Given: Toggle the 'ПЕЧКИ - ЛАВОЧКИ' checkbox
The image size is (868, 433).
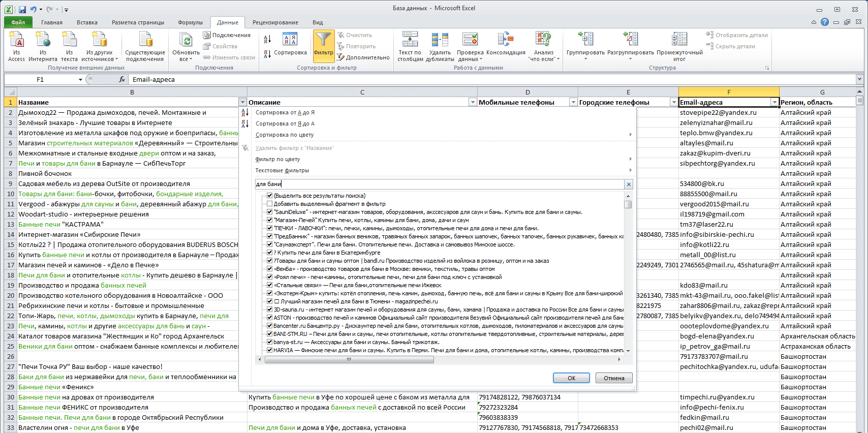Looking at the screenshot, I should (270, 228).
